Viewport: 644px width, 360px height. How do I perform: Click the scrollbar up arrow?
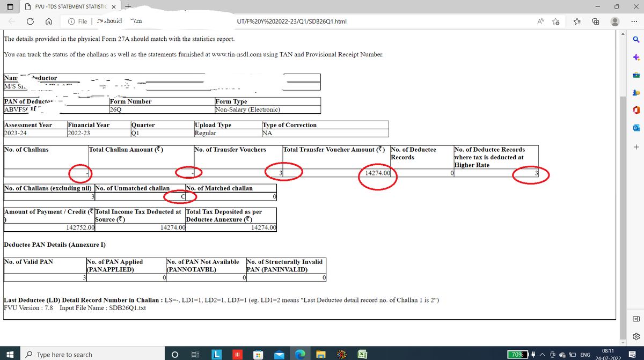pos(623,34)
